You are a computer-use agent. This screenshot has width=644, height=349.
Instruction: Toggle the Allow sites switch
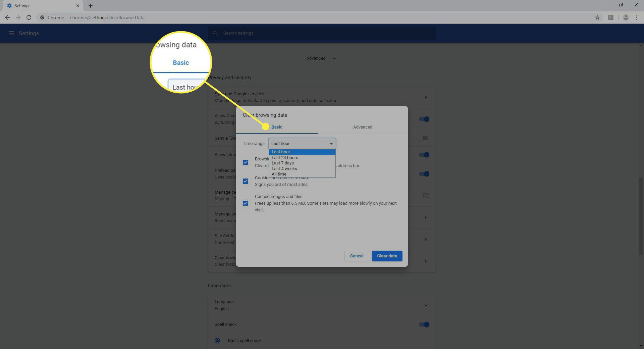(x=424, y=155)
